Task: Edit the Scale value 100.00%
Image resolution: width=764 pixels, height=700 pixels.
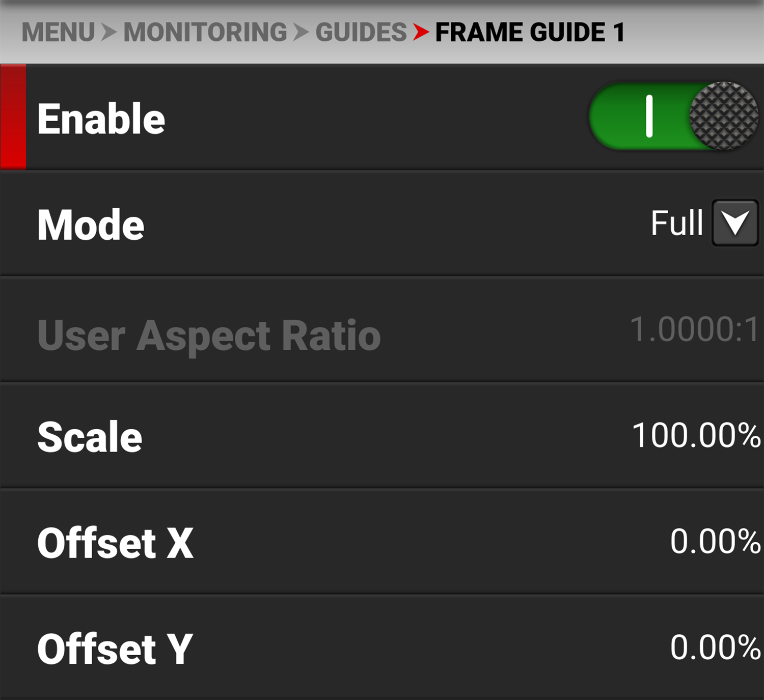Action: click(696, 436)
